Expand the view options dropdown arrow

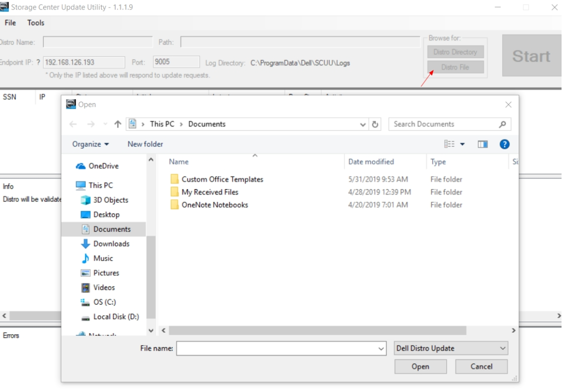coord(462,144)
